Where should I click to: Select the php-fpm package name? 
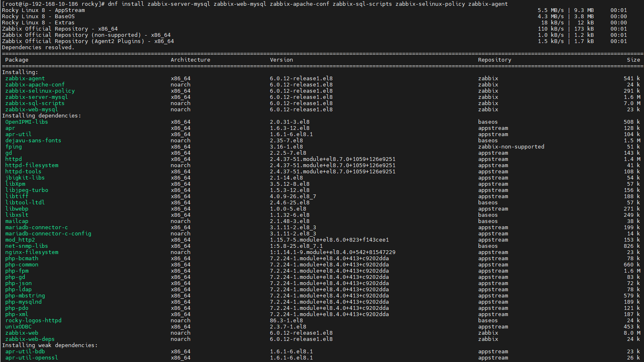click(x=17, y=271)
